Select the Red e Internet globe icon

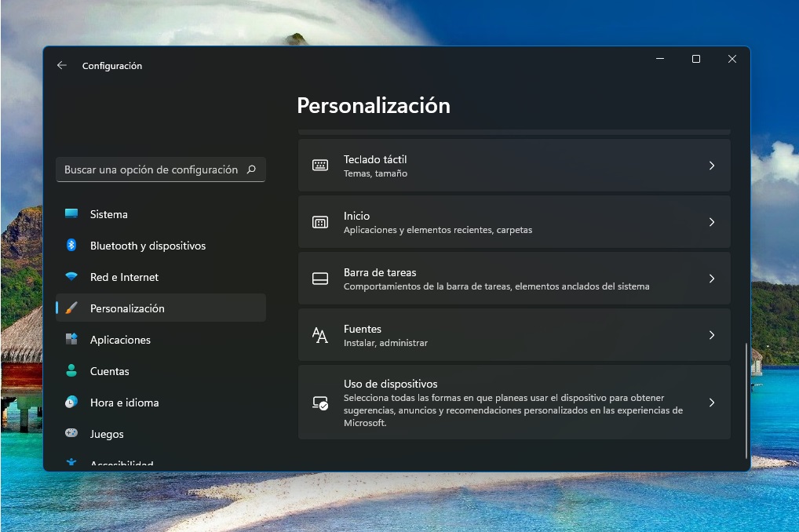click(72, 276)
